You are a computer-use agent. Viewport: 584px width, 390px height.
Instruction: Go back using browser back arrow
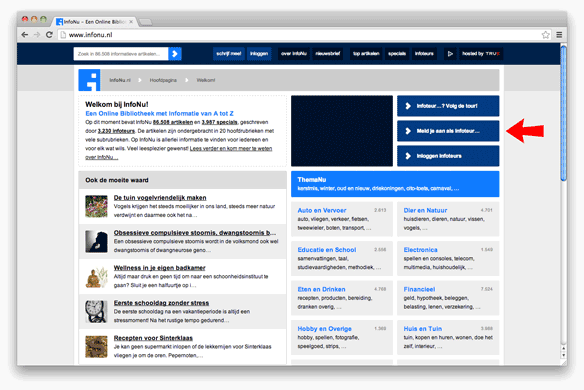tap(25, 35)
